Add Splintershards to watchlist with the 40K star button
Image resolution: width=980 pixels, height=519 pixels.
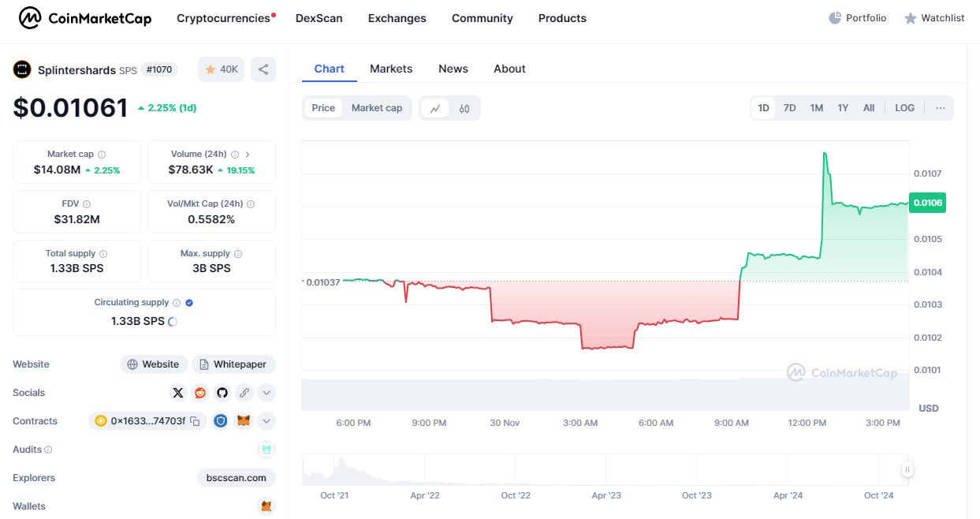point(222,69)
